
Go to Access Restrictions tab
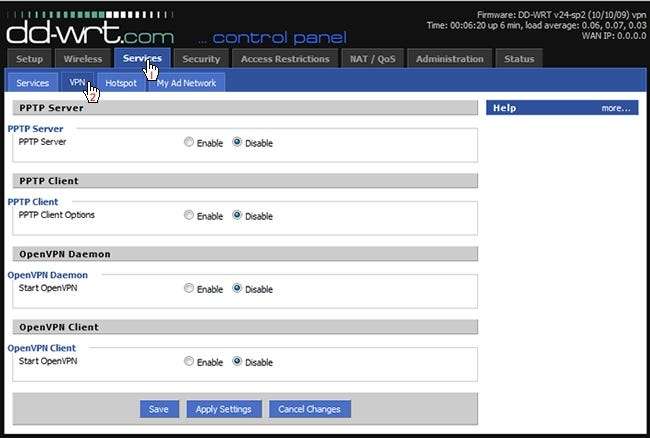tap(285, 59)
